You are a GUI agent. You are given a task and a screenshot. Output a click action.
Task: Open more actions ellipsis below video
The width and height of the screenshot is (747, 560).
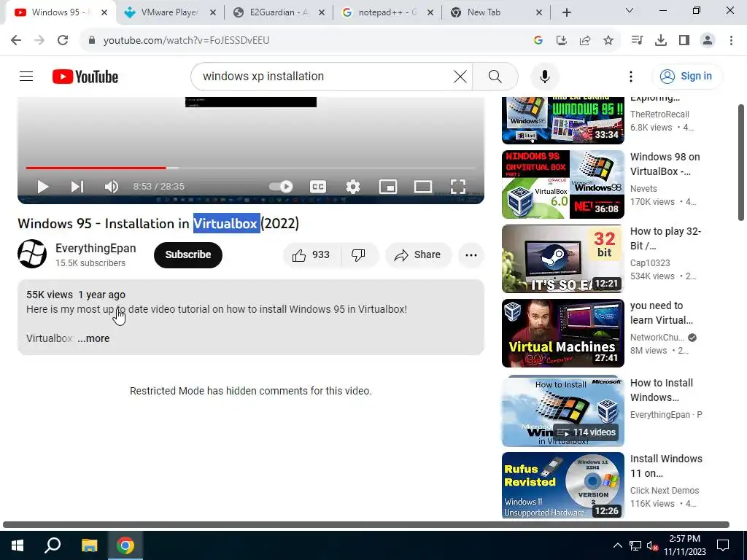[471, 255]
